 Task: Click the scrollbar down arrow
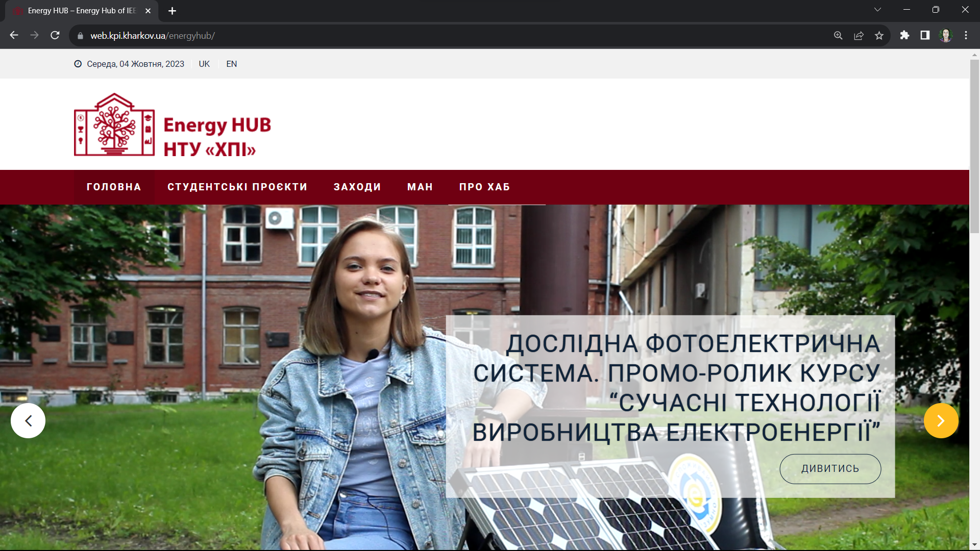click(974, 545)
